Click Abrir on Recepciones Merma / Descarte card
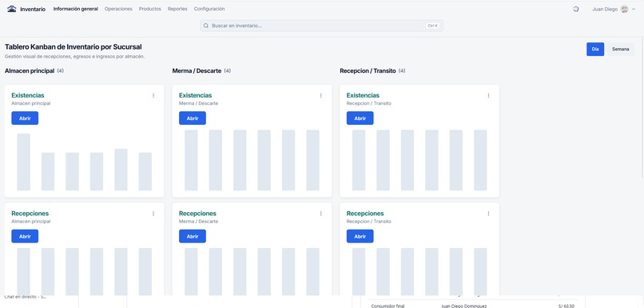644x308 pixels. pos(193,236)
